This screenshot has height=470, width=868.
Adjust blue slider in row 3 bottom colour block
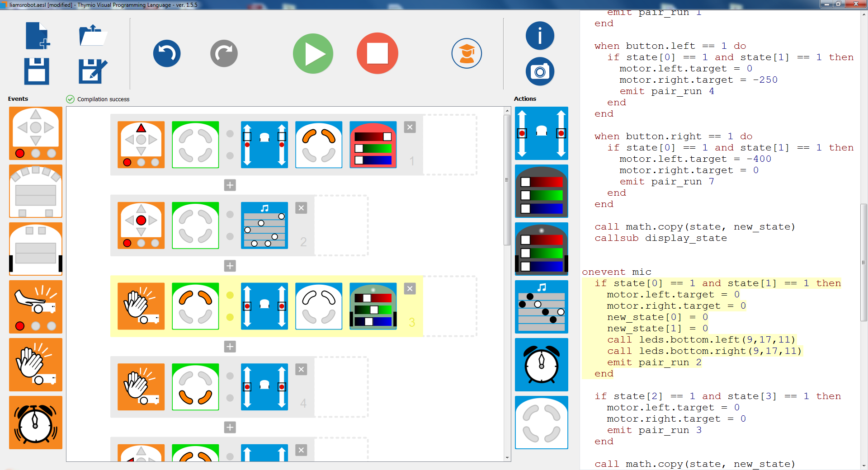pos(373,321)
